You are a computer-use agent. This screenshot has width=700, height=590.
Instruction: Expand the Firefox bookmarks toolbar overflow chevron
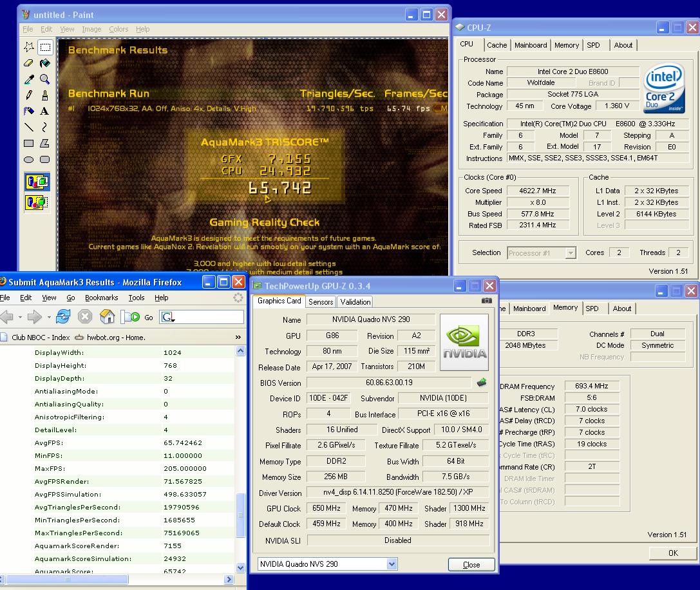tap(238, 338)
